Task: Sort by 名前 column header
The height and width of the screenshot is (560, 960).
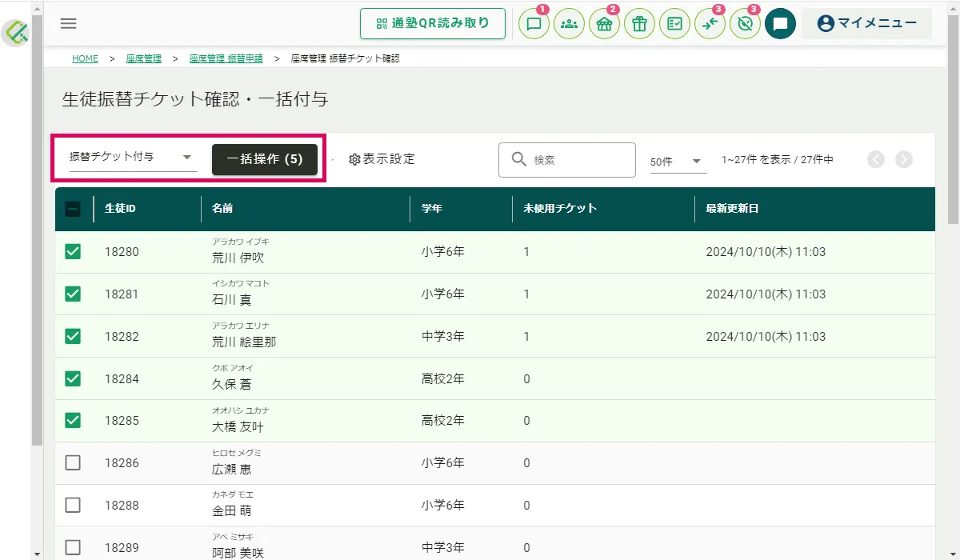Action: 222,209
